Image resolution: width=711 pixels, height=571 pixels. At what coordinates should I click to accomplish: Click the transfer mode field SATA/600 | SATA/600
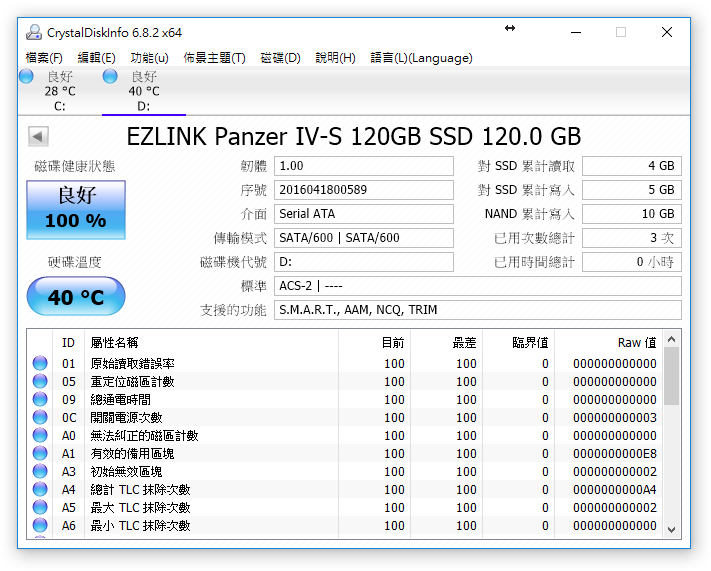[364, 238]
